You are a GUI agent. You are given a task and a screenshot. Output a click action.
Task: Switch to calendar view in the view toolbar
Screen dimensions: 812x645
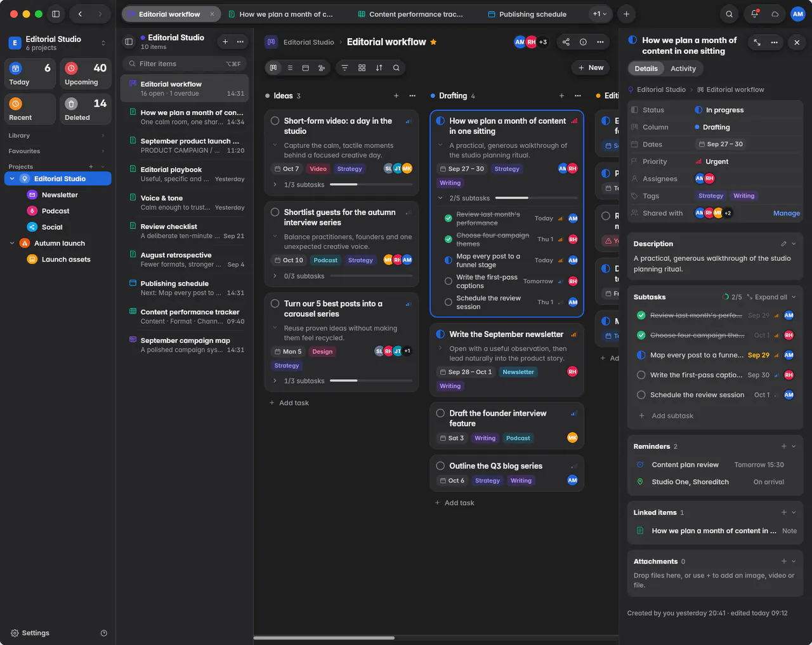pos(305,68)
